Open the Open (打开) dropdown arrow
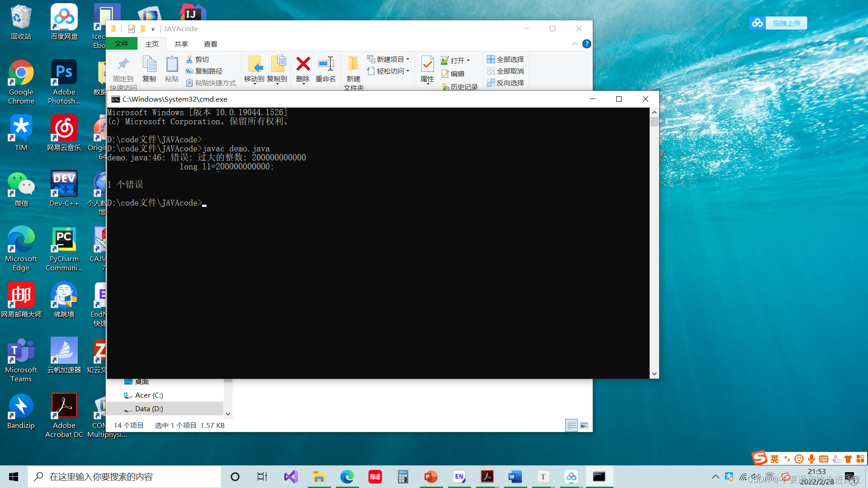 (x=468, y=61)
